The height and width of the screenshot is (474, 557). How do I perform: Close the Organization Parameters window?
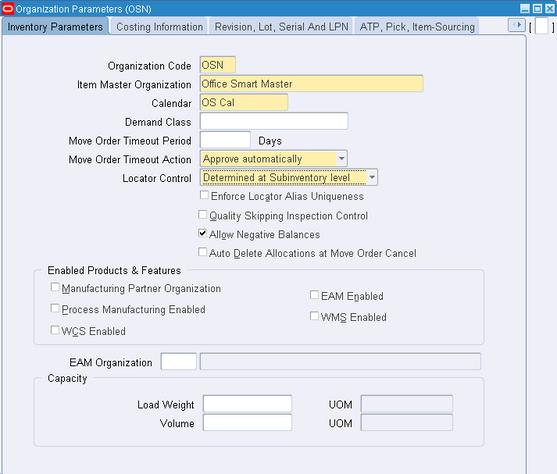coord(549,9)
